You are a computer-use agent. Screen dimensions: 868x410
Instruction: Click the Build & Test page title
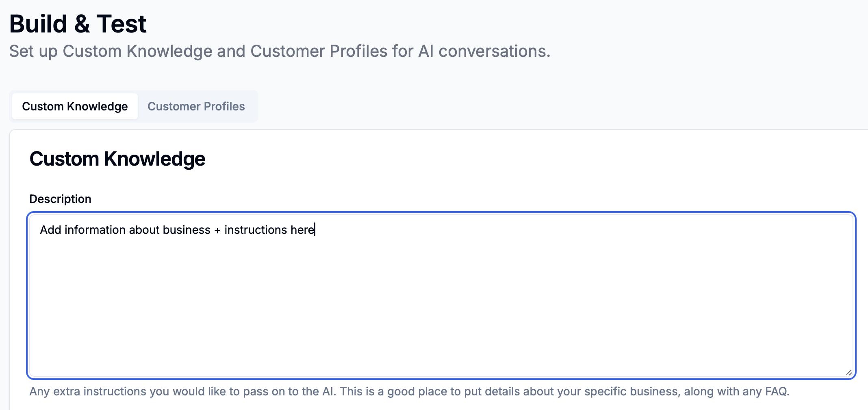(x=78, y=24)
